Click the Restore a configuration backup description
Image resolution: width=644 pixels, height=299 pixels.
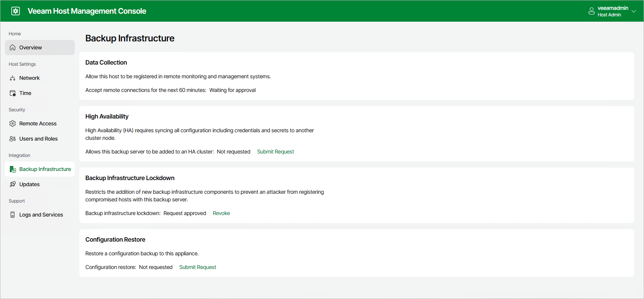pyautogui.click(x=142, y=253)
